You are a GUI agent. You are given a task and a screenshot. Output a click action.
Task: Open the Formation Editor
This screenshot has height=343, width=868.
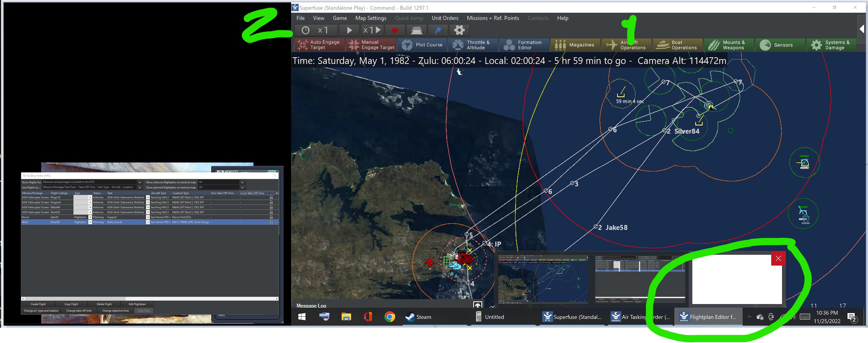coord(524,45)
